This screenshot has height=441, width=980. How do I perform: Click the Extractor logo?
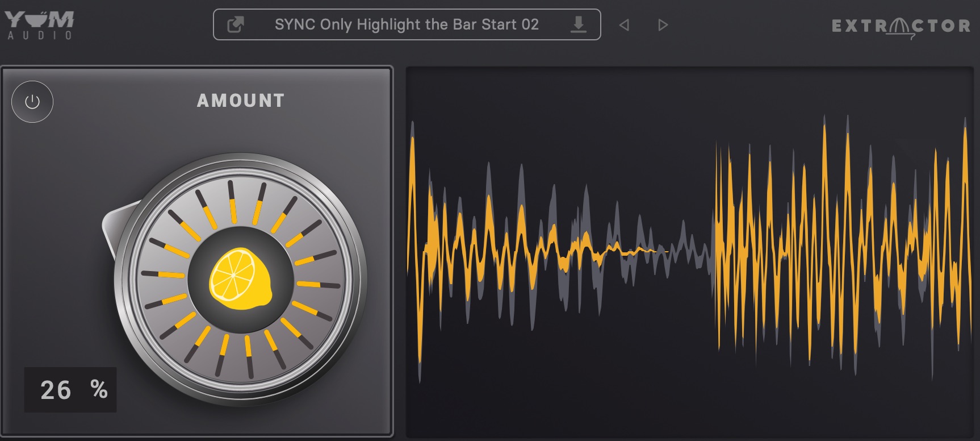[901, 26]
